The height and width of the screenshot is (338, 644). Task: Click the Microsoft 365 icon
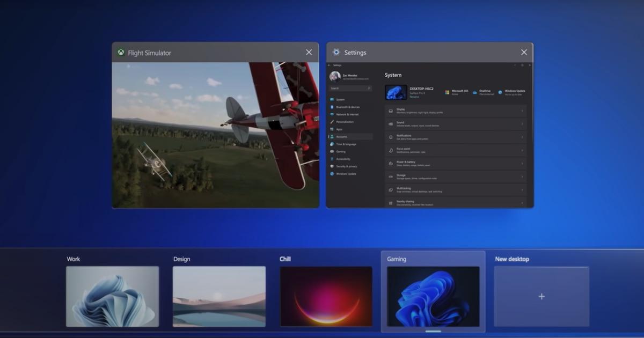(447, 92)
